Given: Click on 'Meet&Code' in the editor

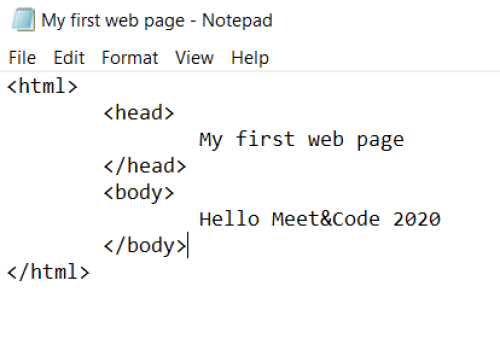Looking at the screenshot, I should 326,219.
